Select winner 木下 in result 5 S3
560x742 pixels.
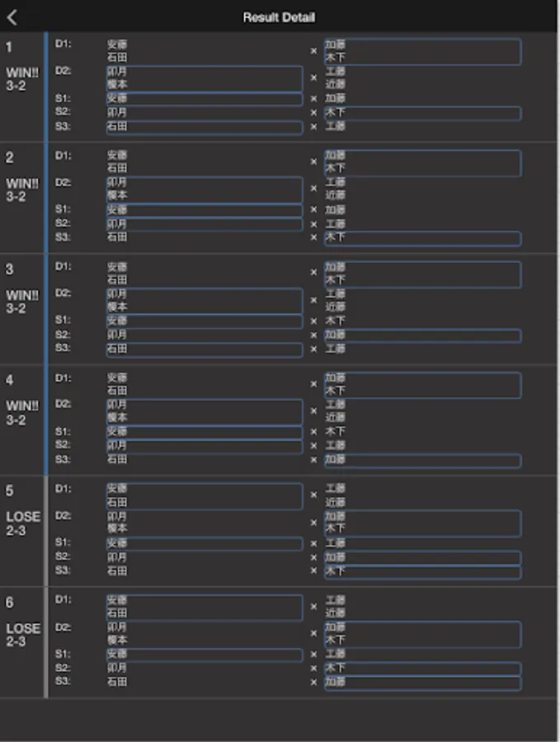pos(423,572)
